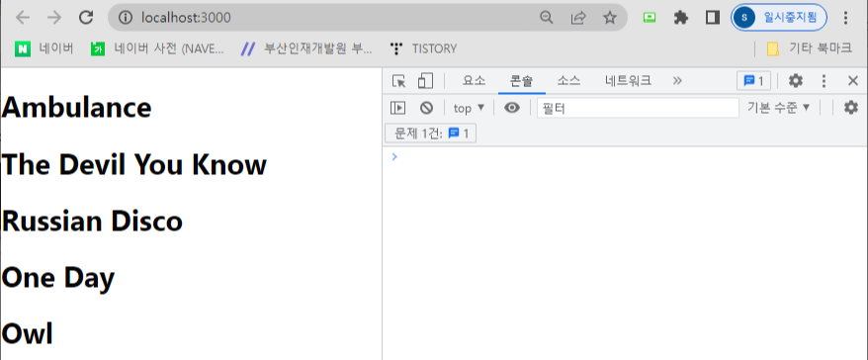Open the Extensions puzzle piece menu
The image size is (868, 360).
tap(680, 18)
